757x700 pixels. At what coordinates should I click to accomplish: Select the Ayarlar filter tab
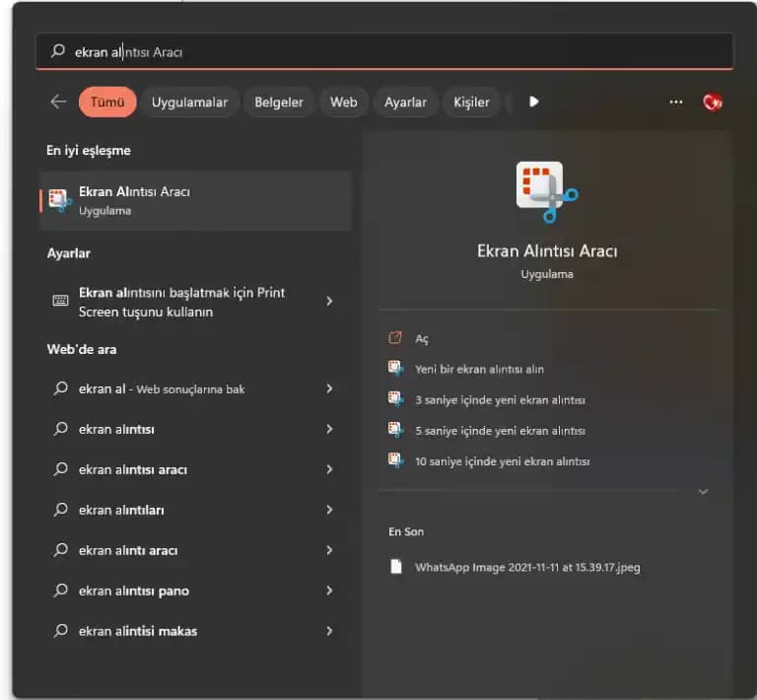click(x=405, y=102)
